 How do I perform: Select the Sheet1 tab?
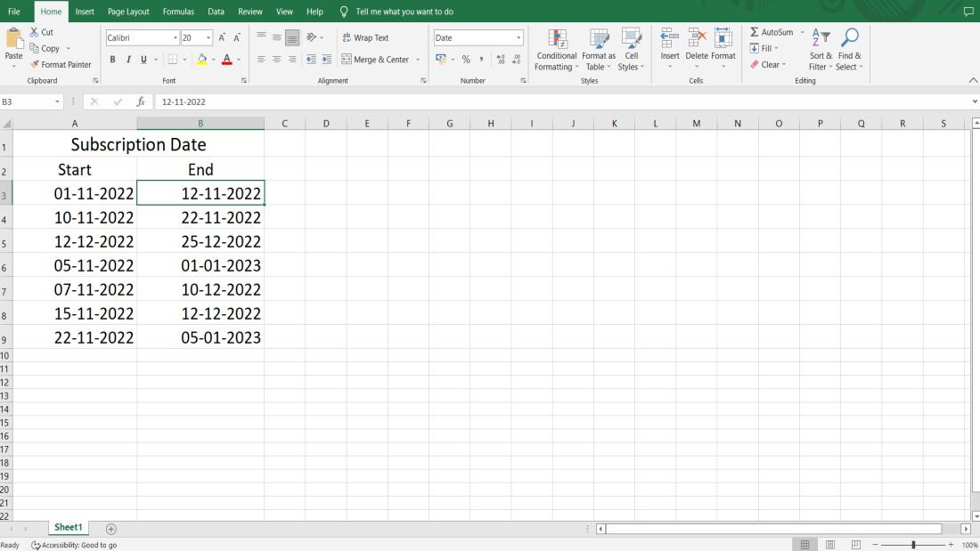coord(68,527)
